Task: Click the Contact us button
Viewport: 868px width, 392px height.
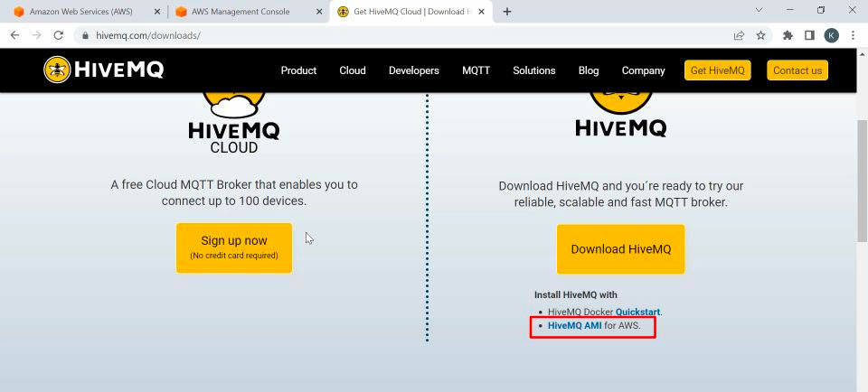Action: [797, 70]
